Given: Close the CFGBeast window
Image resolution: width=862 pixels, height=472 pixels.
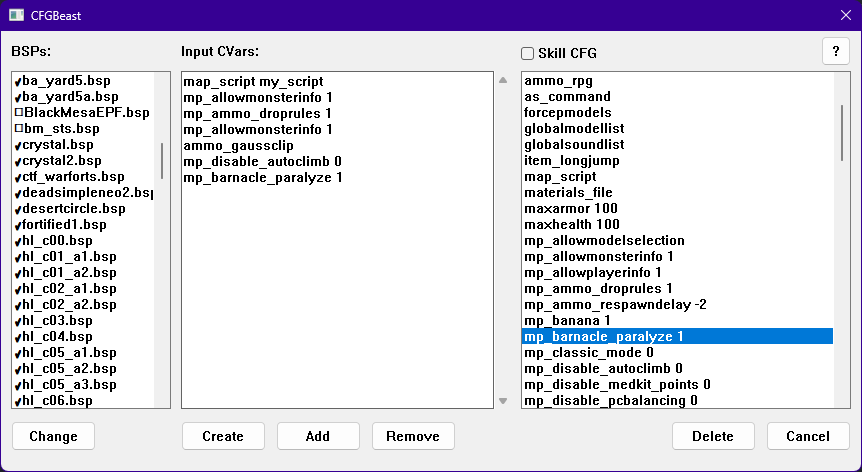Looking at the screenshot, I should pyautogui.click(x=844, y=15).
